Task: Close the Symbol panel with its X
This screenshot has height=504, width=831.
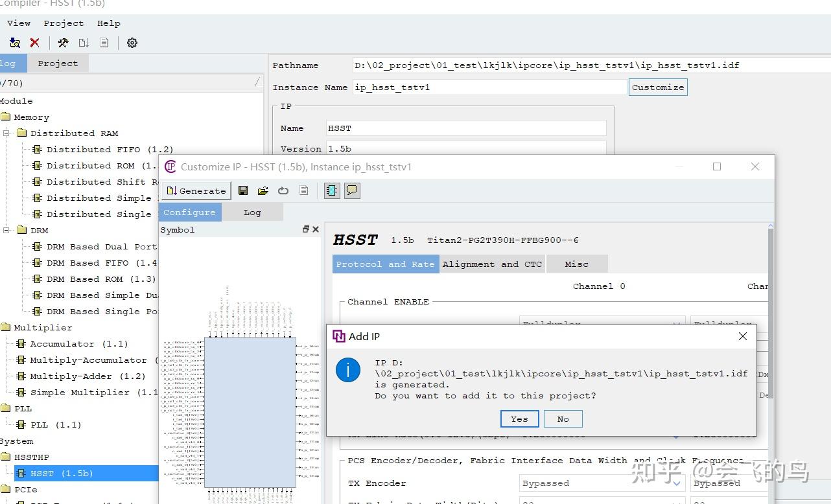Action: pos(316,229)
